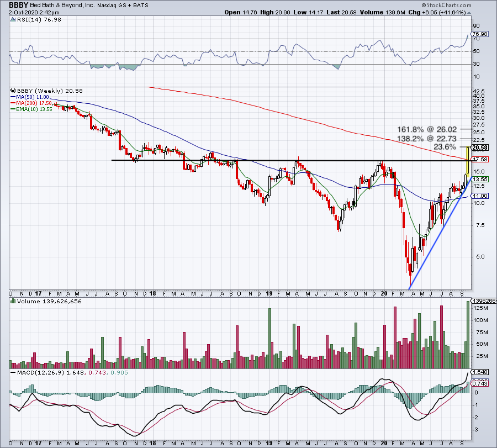The image size is (497, 448).
Task: Click the 76.98 RSI value tag on right axis
Action: click(x=479, y=34)
